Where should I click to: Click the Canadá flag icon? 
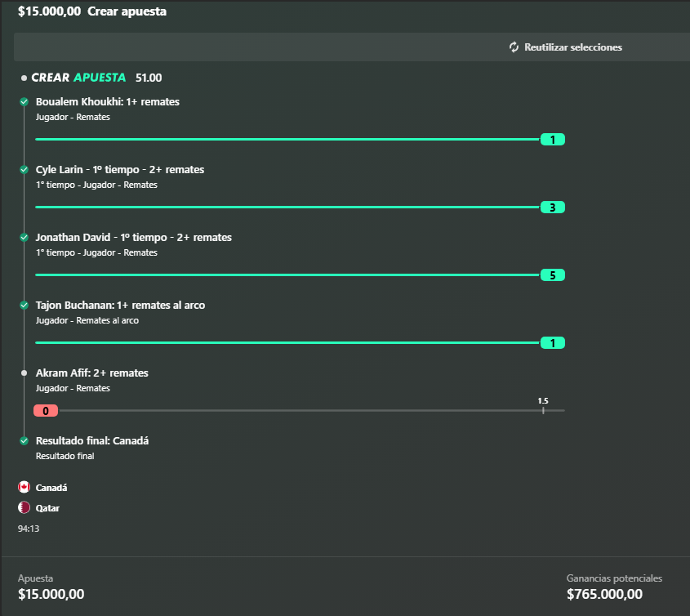click(x=24, y=487)
